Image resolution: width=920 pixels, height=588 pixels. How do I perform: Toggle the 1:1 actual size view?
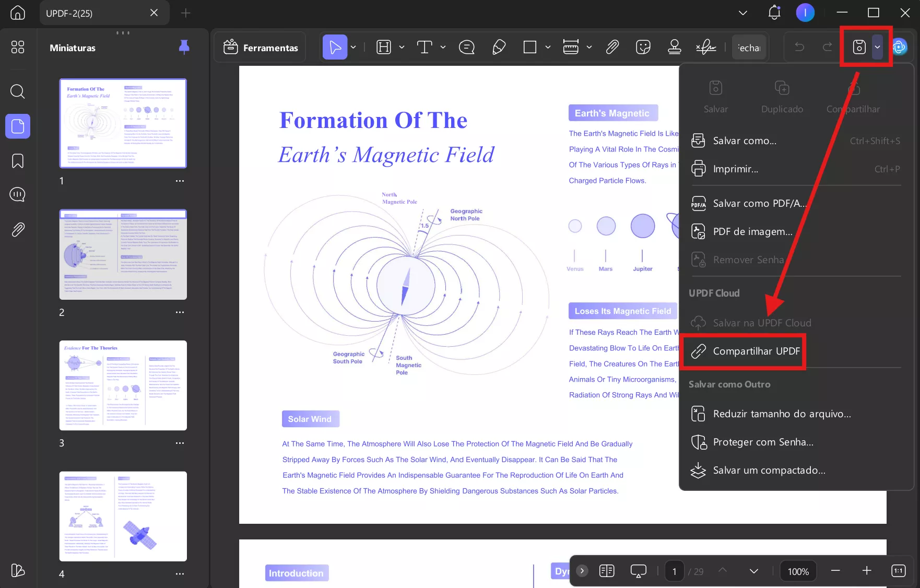[898, 571]
